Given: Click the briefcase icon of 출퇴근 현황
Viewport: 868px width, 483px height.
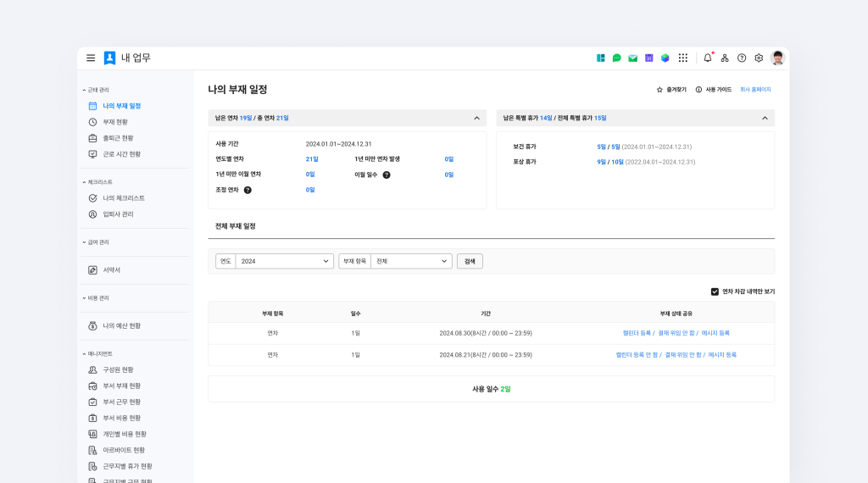Looking at the screenshot, I should pos(92,138).
